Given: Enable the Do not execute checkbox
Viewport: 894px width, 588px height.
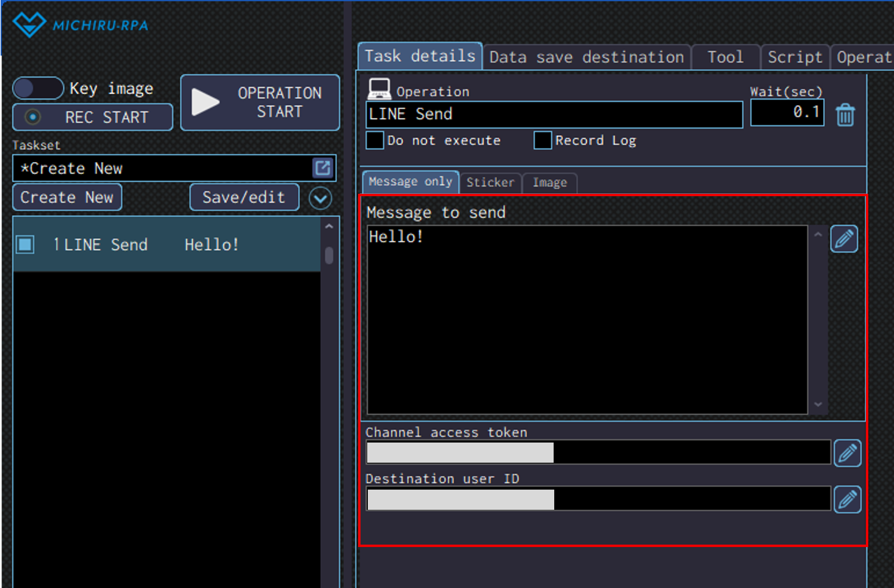Looking at the screenshot, I should coord(375,141).
